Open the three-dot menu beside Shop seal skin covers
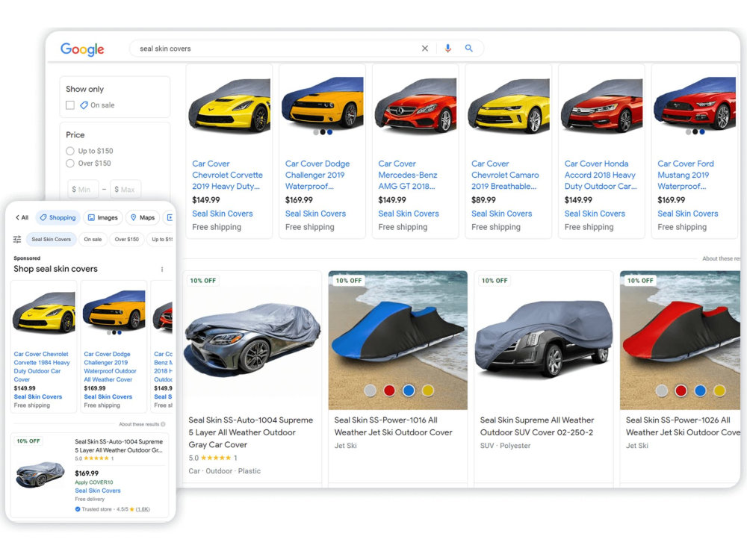The height and width of the screenshot is (560, 747). [x=162, y=269]
